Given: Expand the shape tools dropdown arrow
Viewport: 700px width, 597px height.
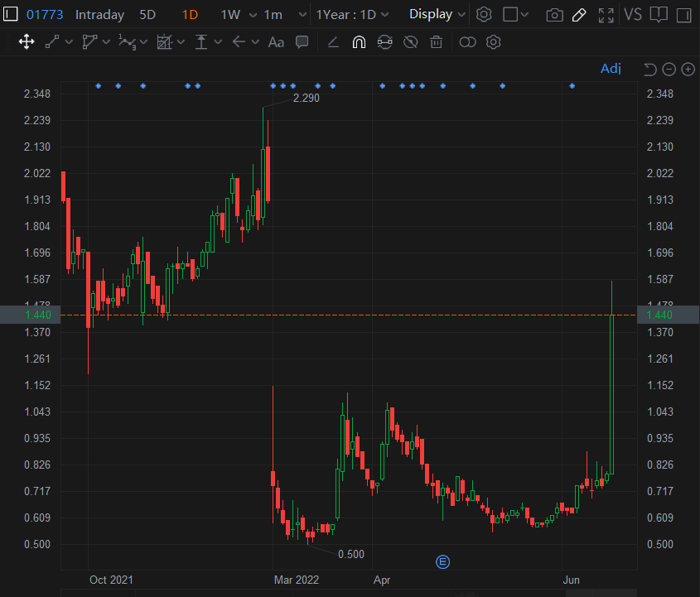Looking at the screenshot, I should point(106,42).
